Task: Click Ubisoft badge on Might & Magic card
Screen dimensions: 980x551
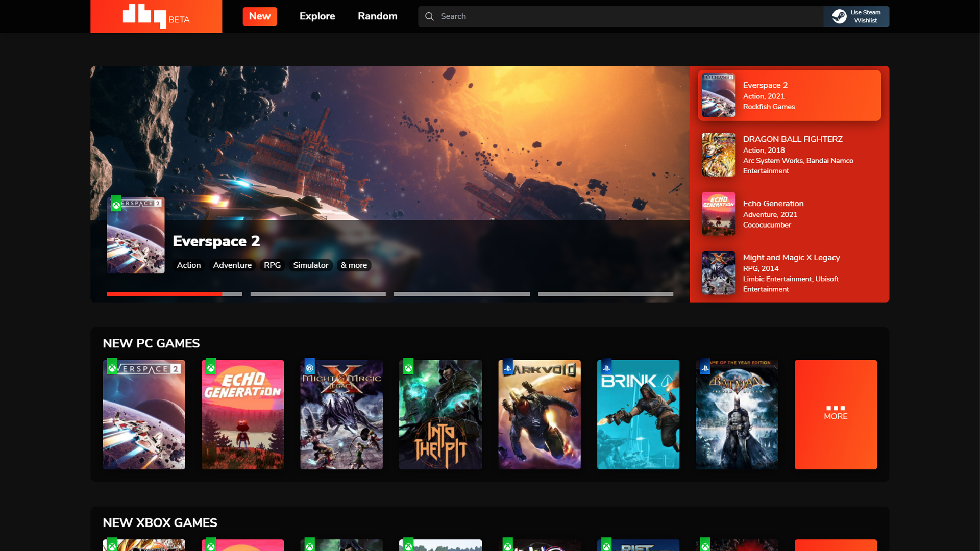Action: (x=310, y=367)
